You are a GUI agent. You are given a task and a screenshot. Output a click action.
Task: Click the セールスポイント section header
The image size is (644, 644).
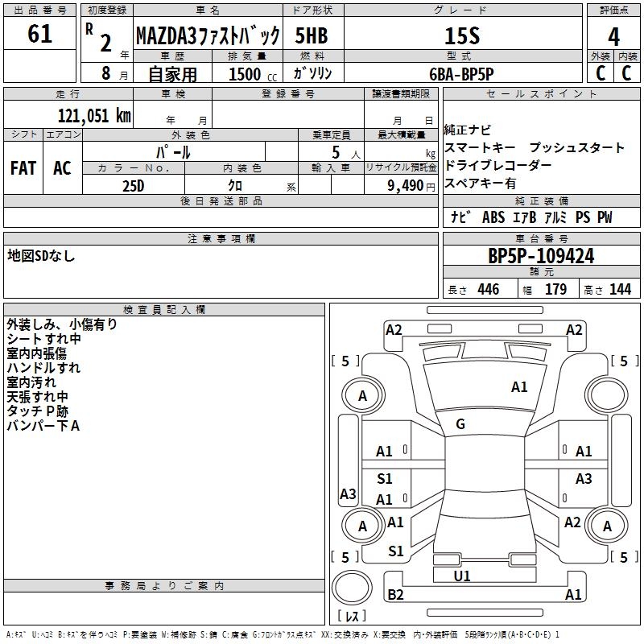click(541, 93)
